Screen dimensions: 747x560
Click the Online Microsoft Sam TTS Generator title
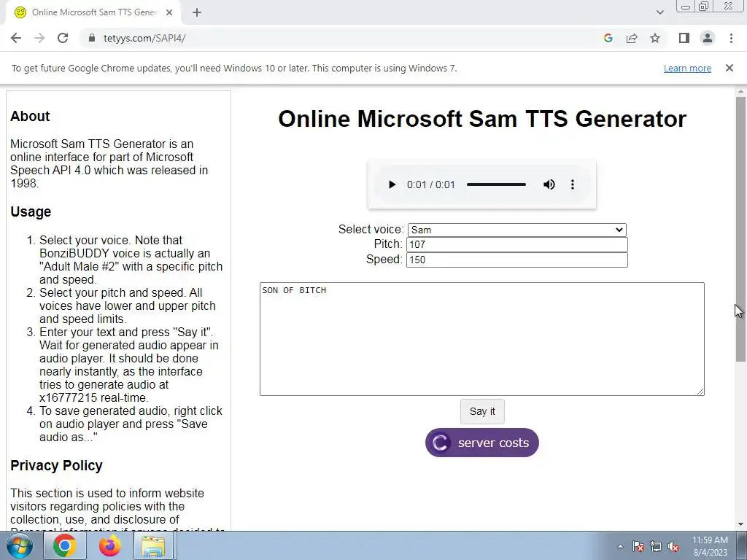tap(482, 119)
